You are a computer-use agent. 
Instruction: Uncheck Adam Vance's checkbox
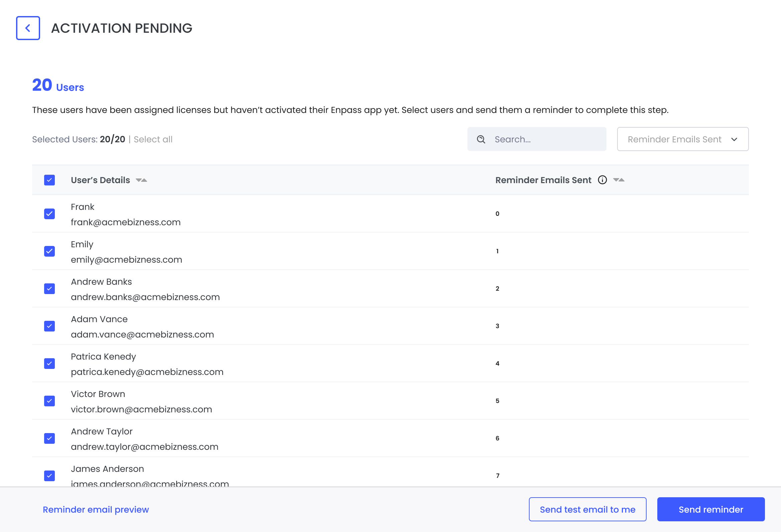click(x=49, y=326)
